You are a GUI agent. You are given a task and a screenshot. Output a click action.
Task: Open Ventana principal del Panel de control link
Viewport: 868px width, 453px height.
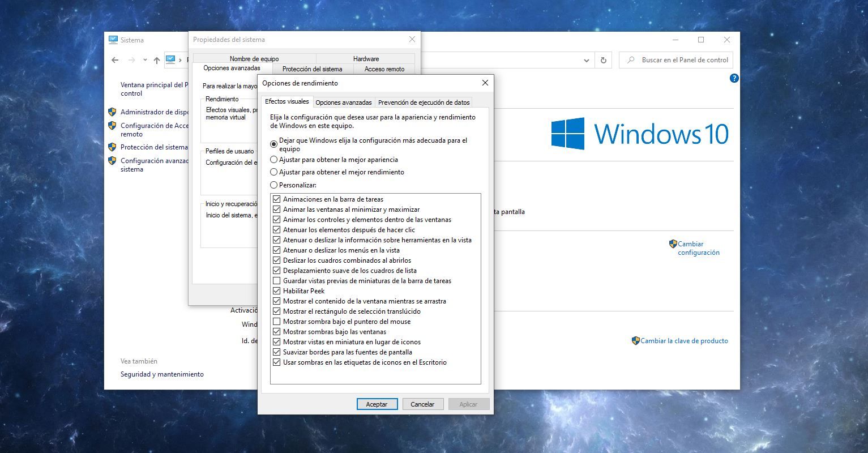click(x=153, y=89)
